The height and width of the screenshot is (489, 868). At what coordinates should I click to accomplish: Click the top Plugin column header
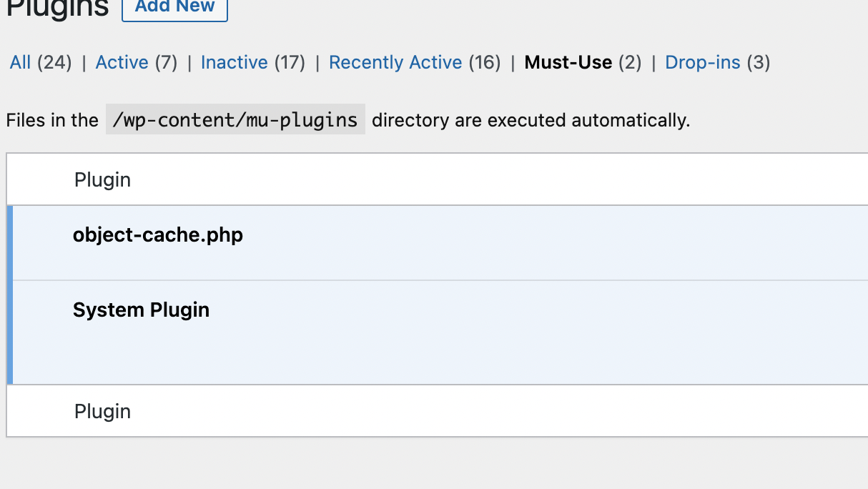[x=102, y=180]
